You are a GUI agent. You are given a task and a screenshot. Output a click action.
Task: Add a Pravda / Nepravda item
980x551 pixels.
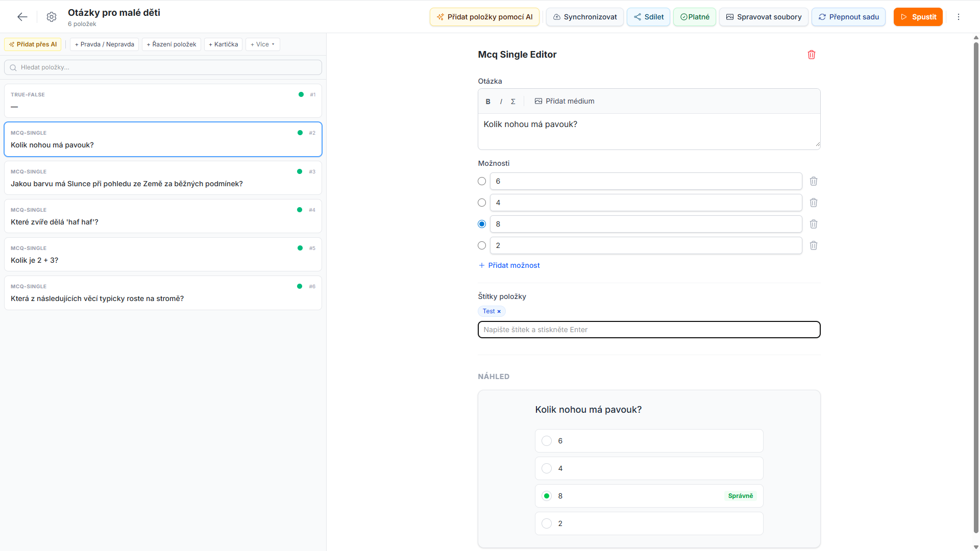coord(104,44)
